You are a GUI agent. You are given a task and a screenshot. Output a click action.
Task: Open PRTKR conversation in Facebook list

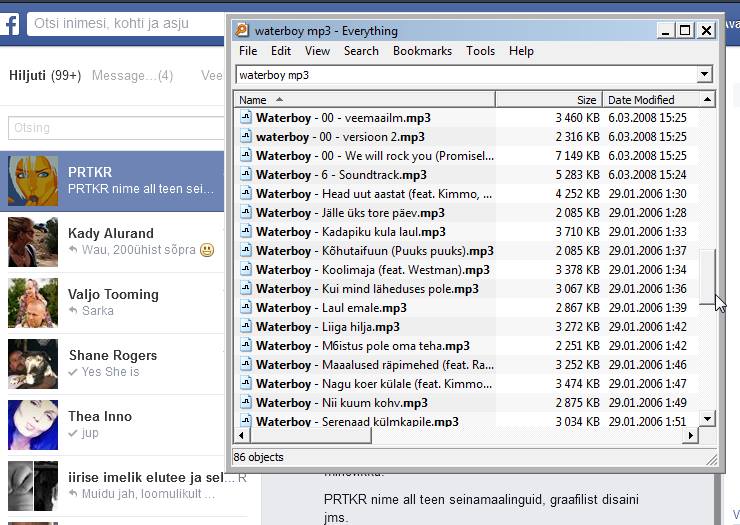coord(112,181)
